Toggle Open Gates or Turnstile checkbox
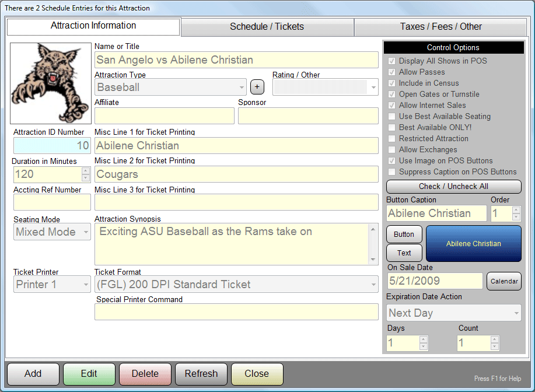The image size is (535, 392). [x=391, y=94]
